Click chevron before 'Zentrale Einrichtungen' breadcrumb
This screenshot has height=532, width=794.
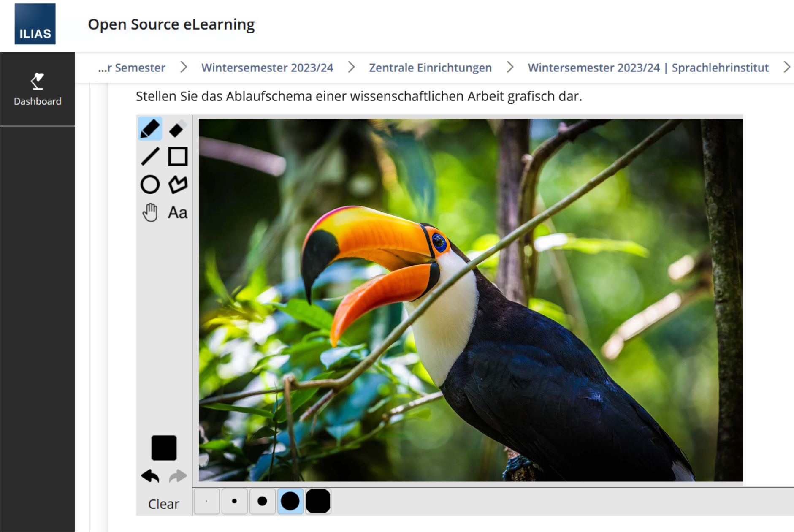(x=351, y=67)
